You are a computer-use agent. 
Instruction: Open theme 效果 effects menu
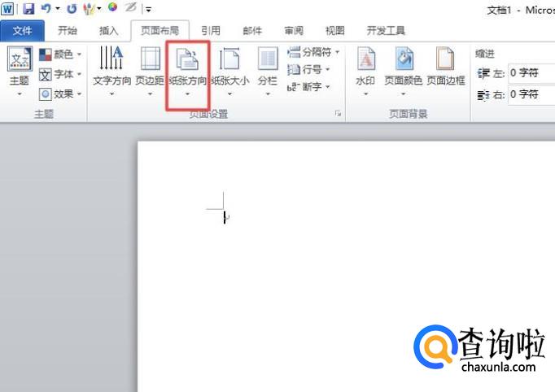point(60,94)
